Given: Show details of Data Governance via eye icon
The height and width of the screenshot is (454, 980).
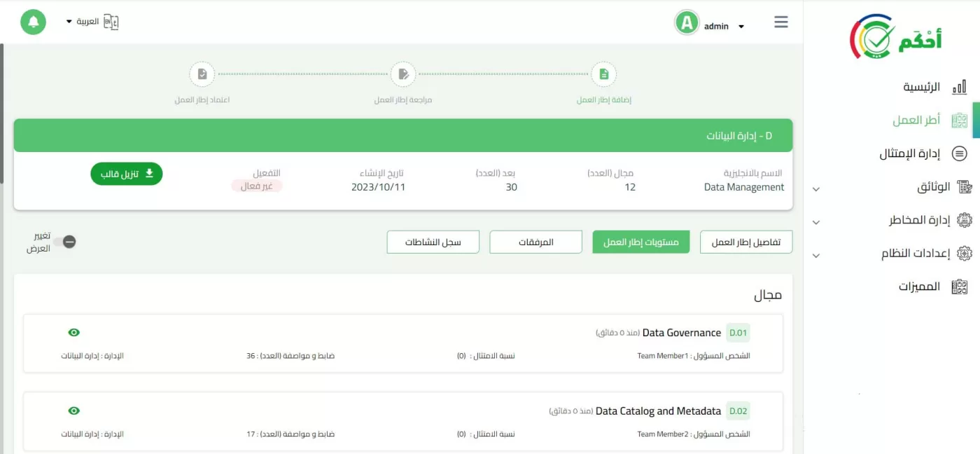Looking at the screenshot, I should (74, 332).
